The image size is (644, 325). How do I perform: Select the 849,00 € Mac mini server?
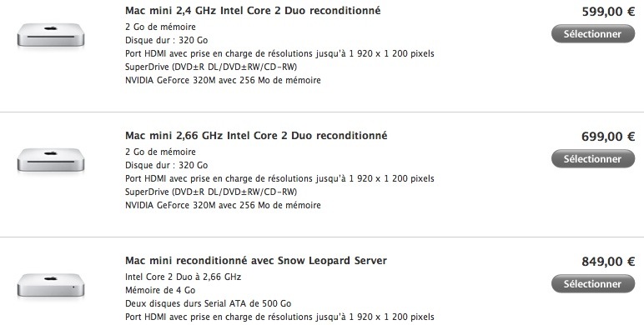click(x=592, y=283)
